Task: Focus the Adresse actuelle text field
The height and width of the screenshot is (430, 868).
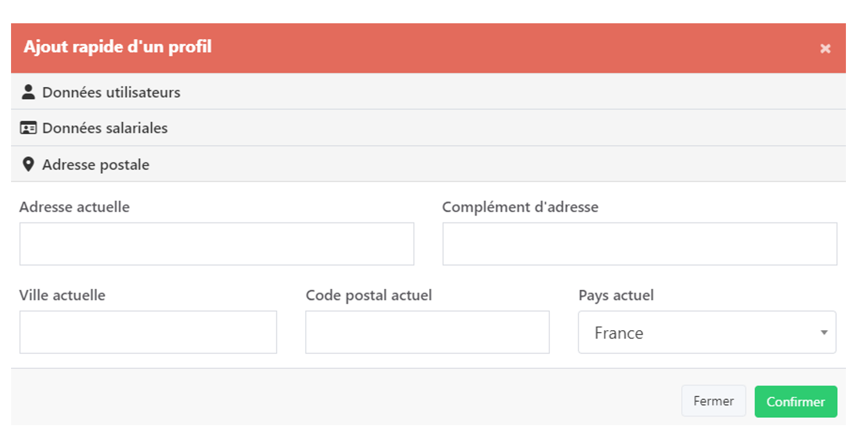Action: coord(216,244)
